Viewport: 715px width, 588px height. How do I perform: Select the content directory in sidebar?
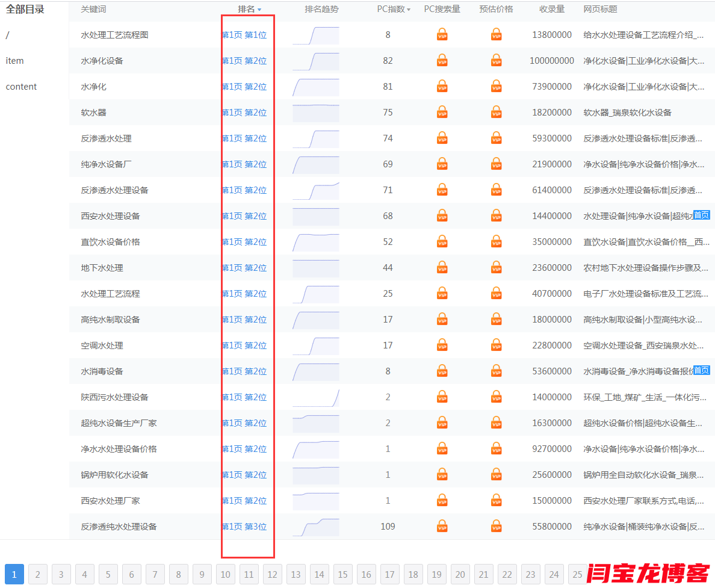click(x=21, y=87)
